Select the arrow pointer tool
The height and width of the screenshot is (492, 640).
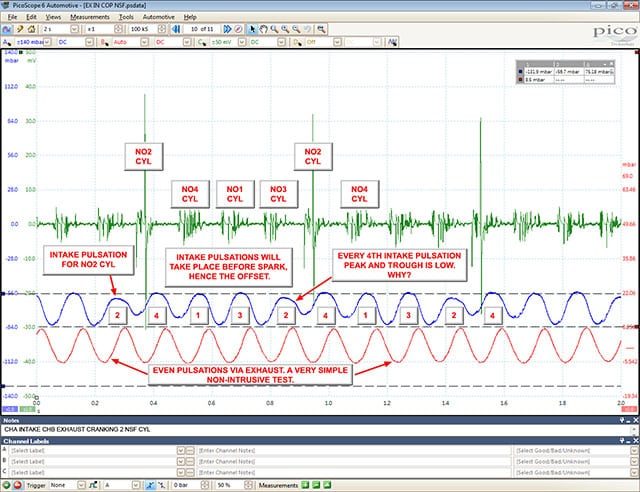(x=252, y=29)
